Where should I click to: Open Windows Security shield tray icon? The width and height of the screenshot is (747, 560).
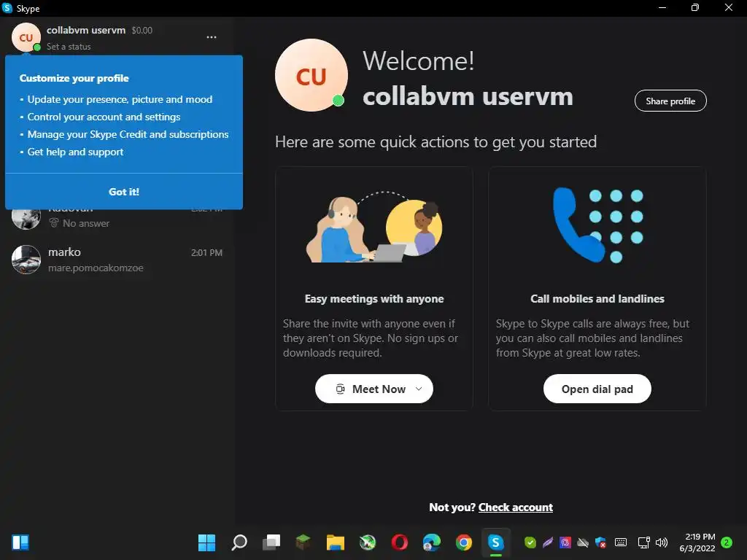pyautogui.click(x=601, y=542)
